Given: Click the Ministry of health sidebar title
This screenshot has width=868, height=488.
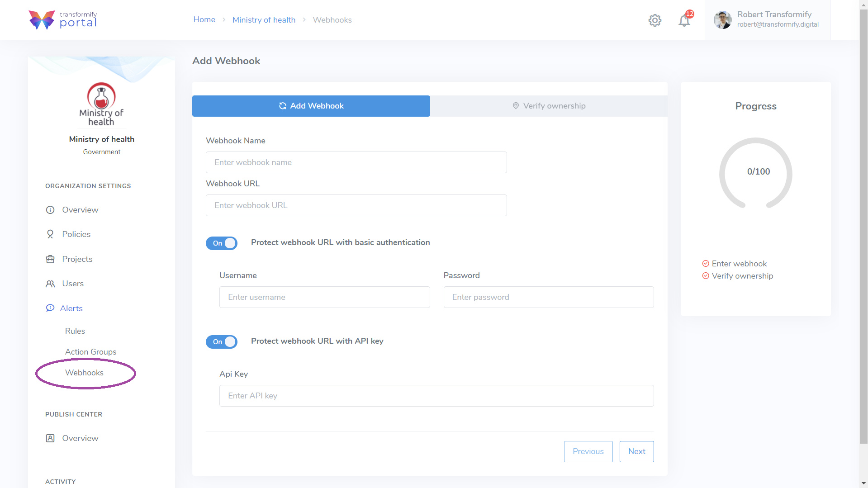Looking at the screenshot, I should click(x=101, y=139).
